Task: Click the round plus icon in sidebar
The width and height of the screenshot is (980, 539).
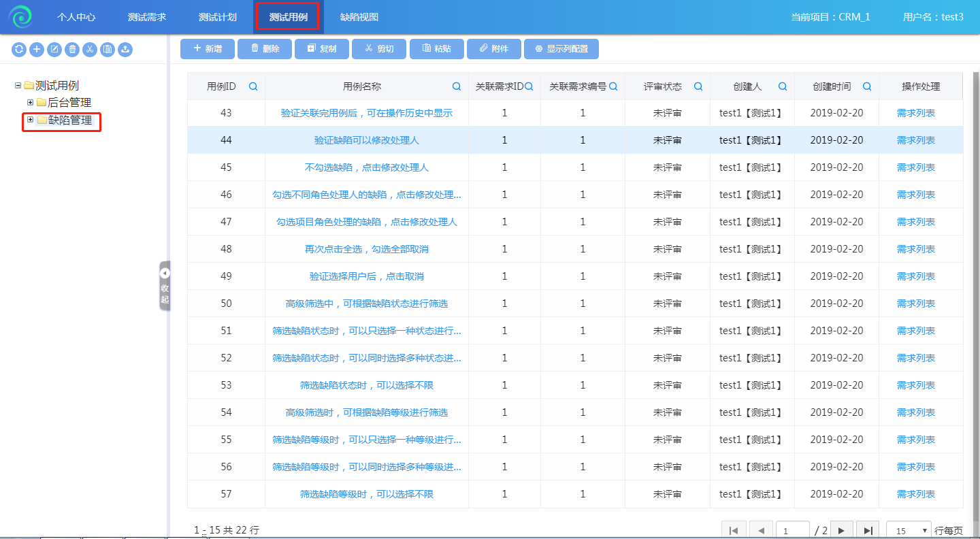Action: [37, 49]
